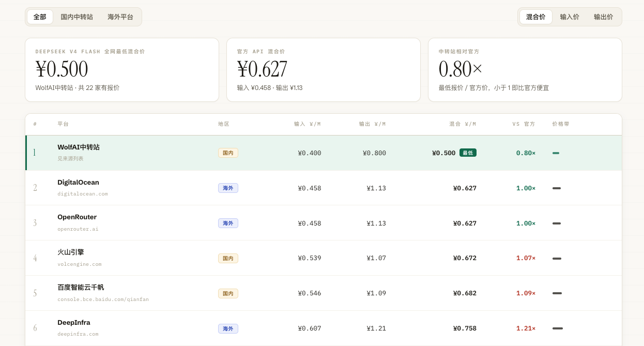The image size is (644, 346).
Task: Click the 0.80× ratio card value
Action: pos(461,69)
